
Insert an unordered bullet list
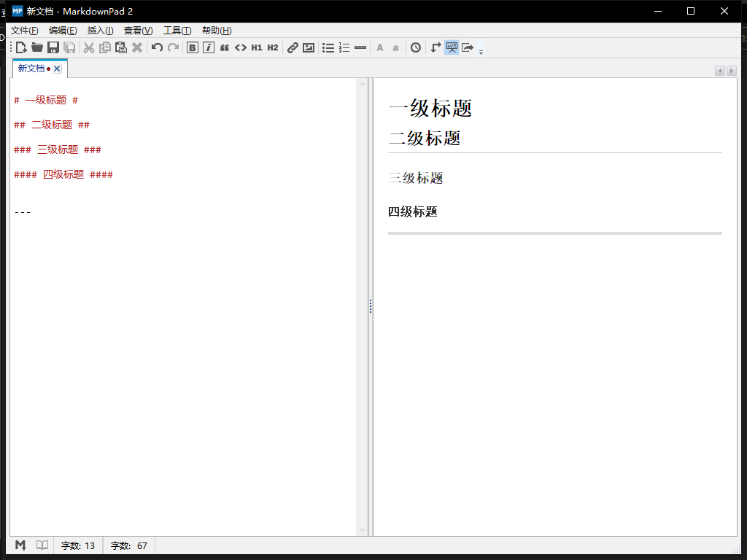point(328,48)
